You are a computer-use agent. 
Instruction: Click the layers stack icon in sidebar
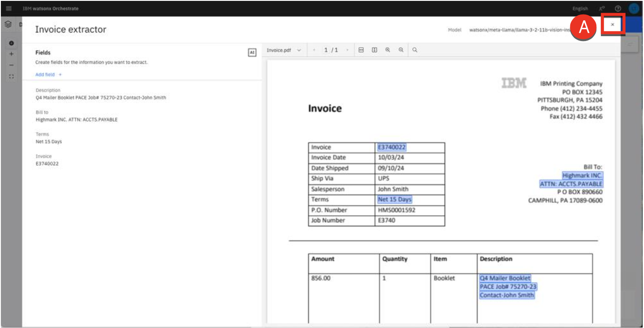[x=8, y=25]
